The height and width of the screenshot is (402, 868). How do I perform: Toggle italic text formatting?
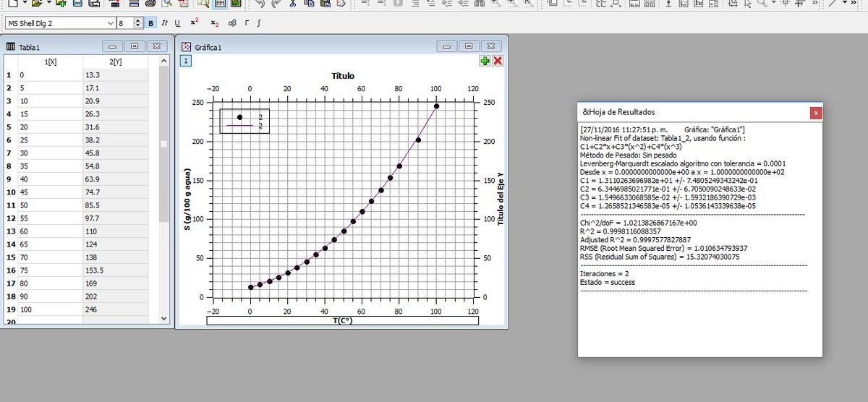click(164, 23)
